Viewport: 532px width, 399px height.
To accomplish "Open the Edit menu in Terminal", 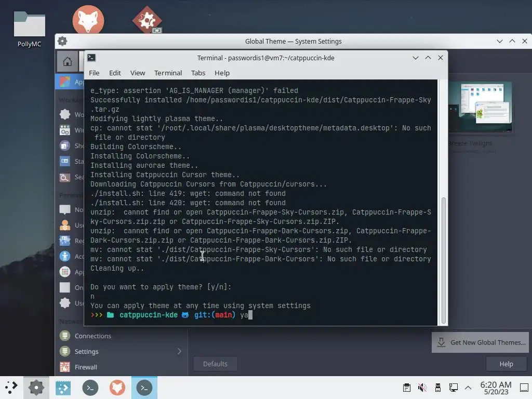I will pos(115,73).
